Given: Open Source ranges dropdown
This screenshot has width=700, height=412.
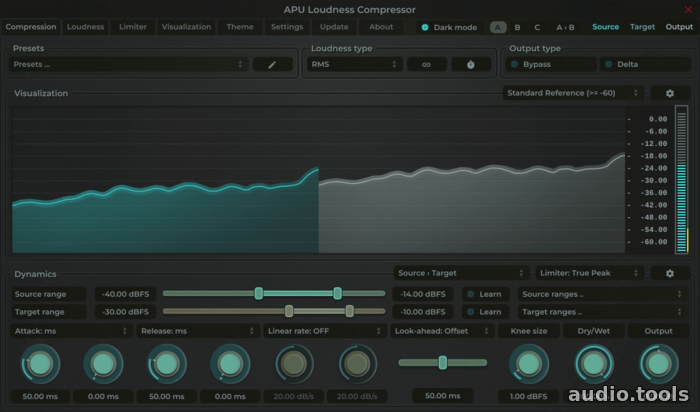Looking at the screenshot, I should click(602, 294).
